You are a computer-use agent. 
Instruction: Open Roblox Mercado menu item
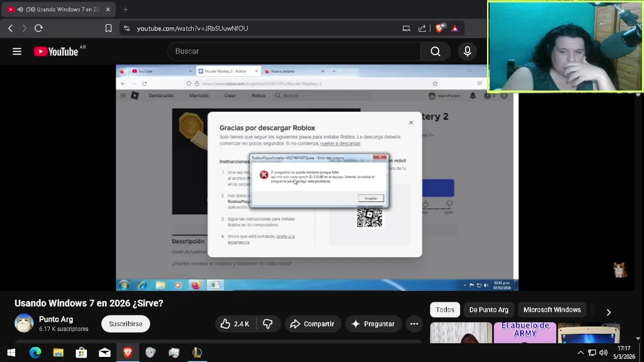tap(199, 96)
